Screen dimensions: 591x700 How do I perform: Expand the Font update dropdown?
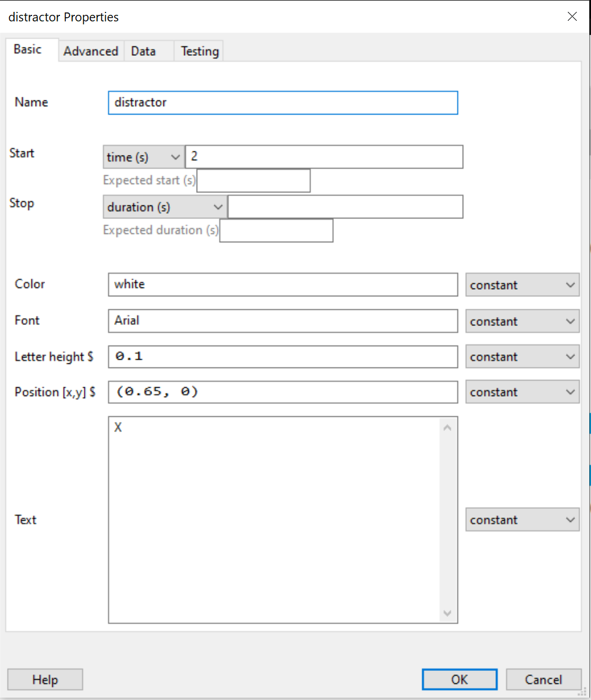coord(522,321)
